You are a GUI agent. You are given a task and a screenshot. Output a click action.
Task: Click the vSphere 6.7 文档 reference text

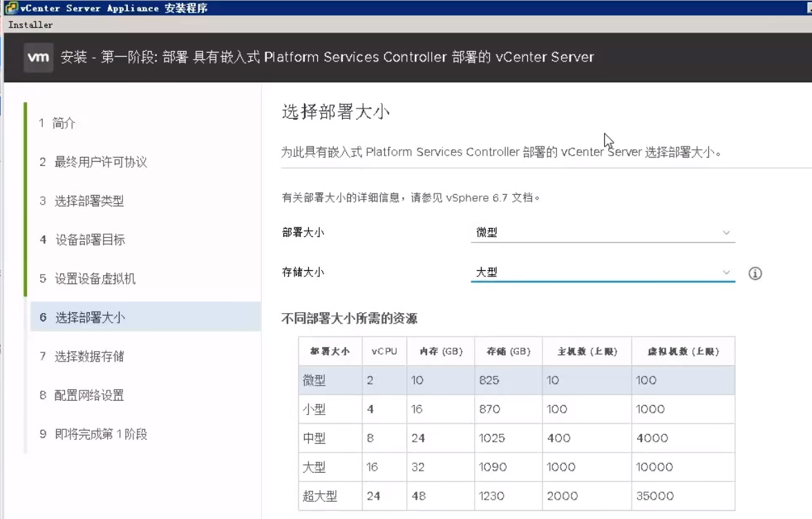(x=489, y=198)
